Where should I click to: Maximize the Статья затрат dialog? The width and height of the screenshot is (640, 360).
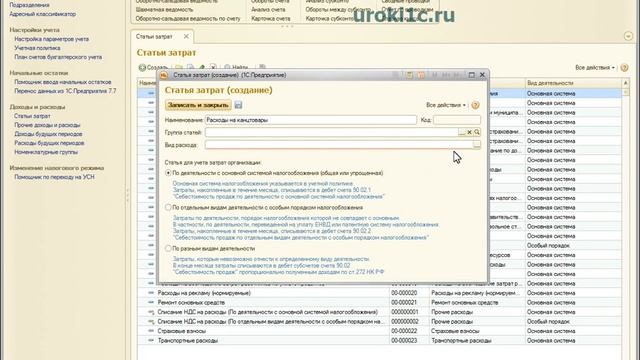tap(471, 75)
